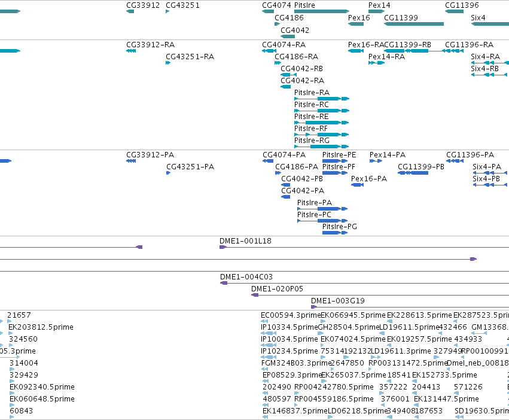Viewport: 509px width, 420px height.
Task: Select protein CG33912-PA
Action: (x=131, y=161)
